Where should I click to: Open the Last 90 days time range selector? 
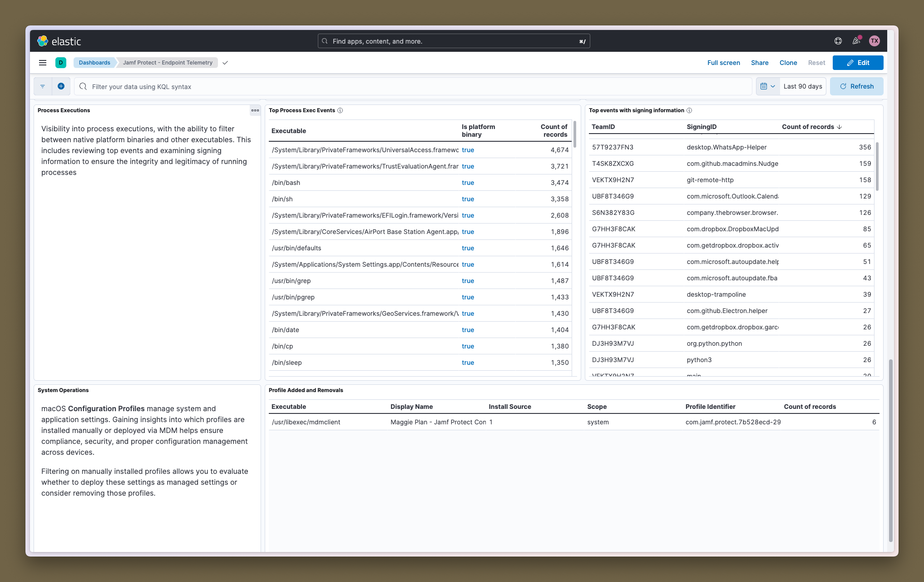803,86
